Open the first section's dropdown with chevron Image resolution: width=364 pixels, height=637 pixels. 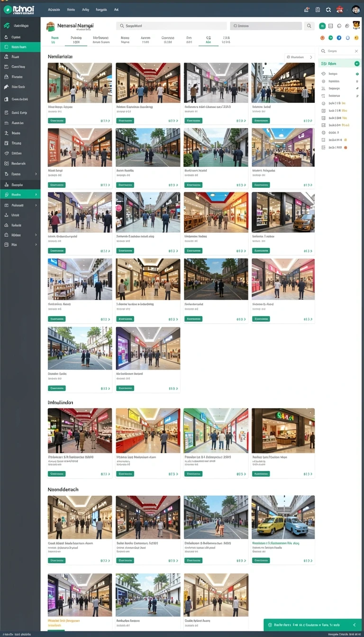tap(299, 57)
